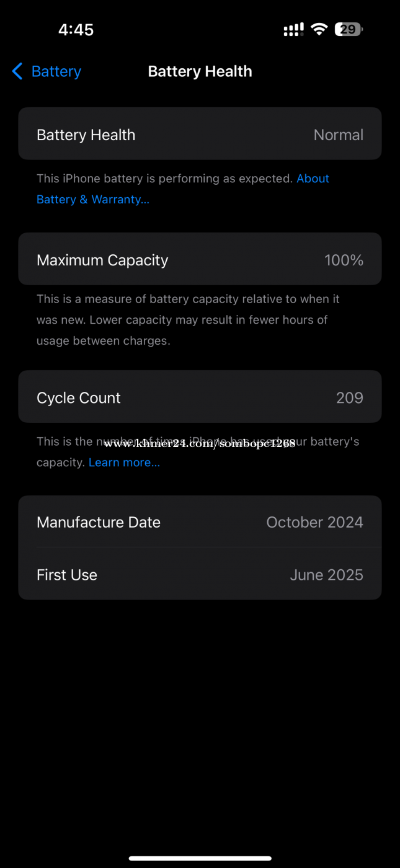Image resolution: width=400 pixels, height=868 pixels.
Task: Tap the October 2024 manufacture date value
Action: pyautogui.click(x=314, y=522)
